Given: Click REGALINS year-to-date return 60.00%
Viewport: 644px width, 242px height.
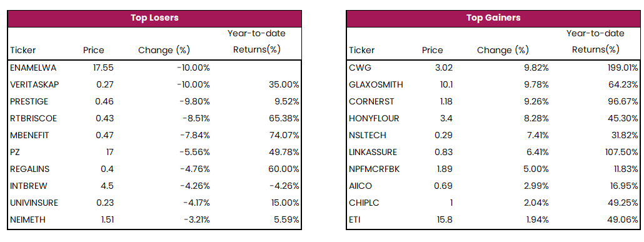Looking at the screenshot, I should [284, 169].
